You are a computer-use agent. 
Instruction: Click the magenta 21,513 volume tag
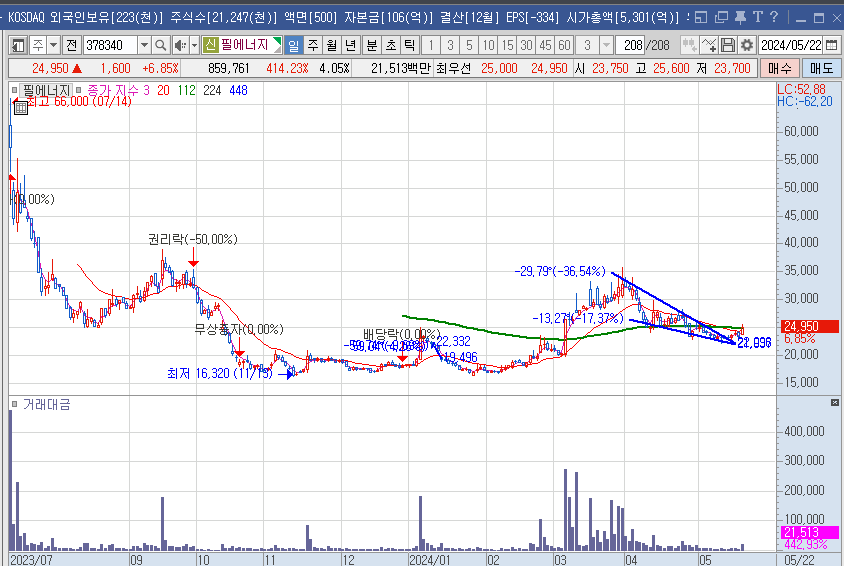click(x=810, y=532)
